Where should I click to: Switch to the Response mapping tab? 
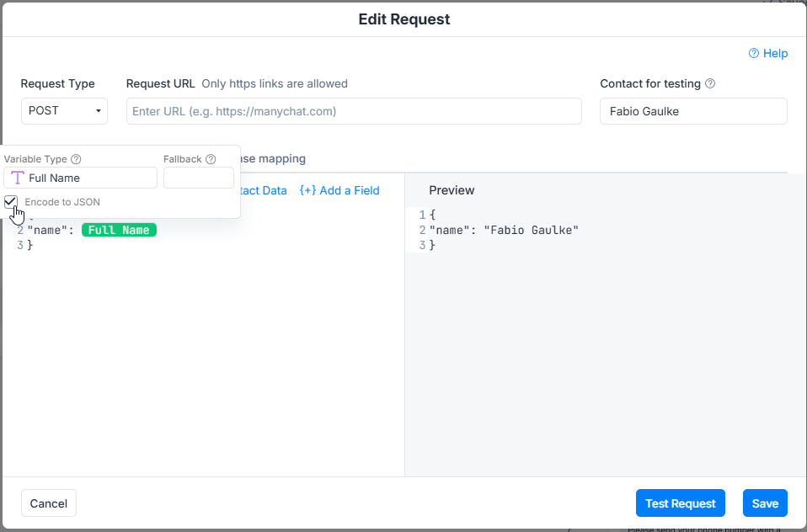[273, 158]
